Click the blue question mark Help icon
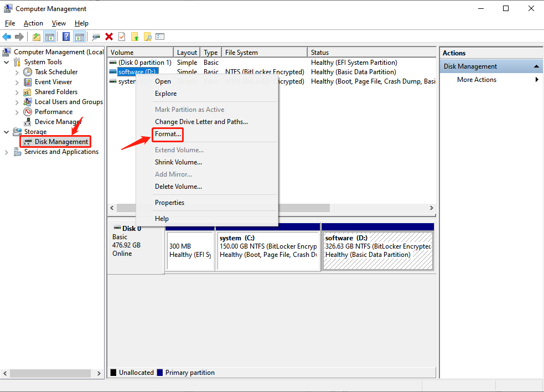 (x=66, y=37)
